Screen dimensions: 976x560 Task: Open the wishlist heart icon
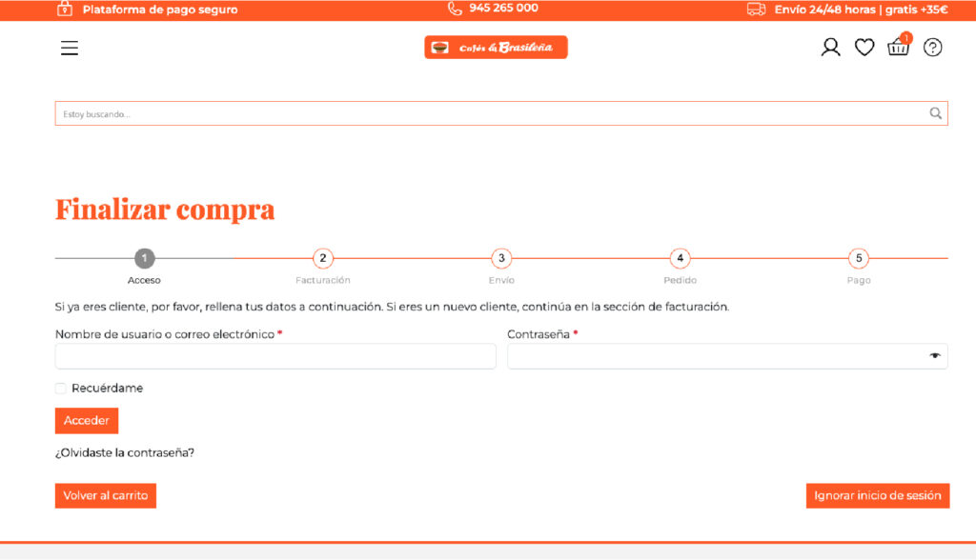click(864, 48)
